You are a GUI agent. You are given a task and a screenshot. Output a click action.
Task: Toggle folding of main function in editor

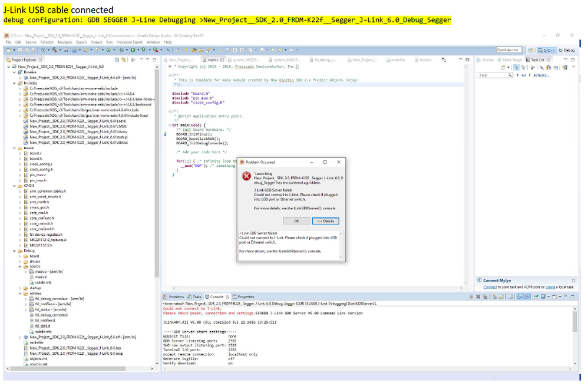click(x=170, y=126)
